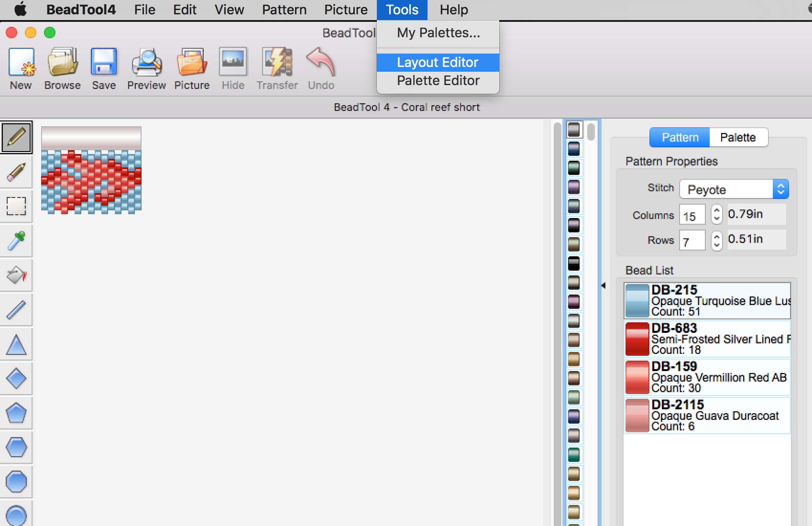Click the palette strip scrollbar thumb
Image resolution: width=812 pixels, height=526 pixels.
click(591, 131)
